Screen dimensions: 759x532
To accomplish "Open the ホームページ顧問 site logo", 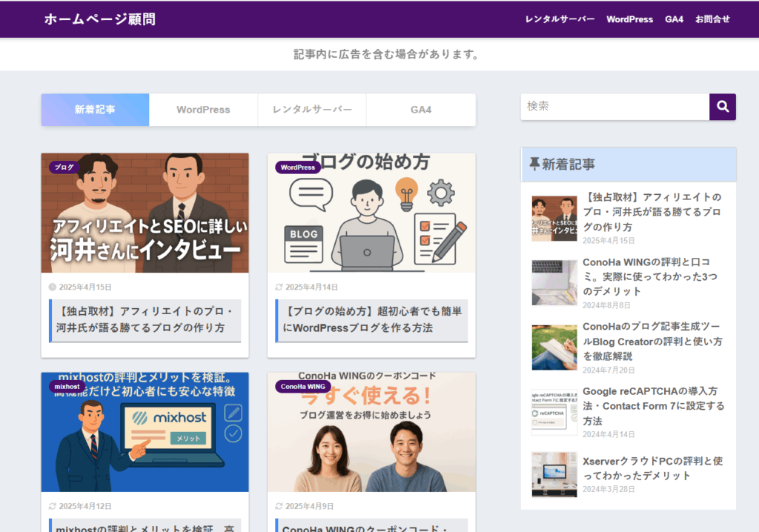I will pyautogui.click(x=100, y=19).
